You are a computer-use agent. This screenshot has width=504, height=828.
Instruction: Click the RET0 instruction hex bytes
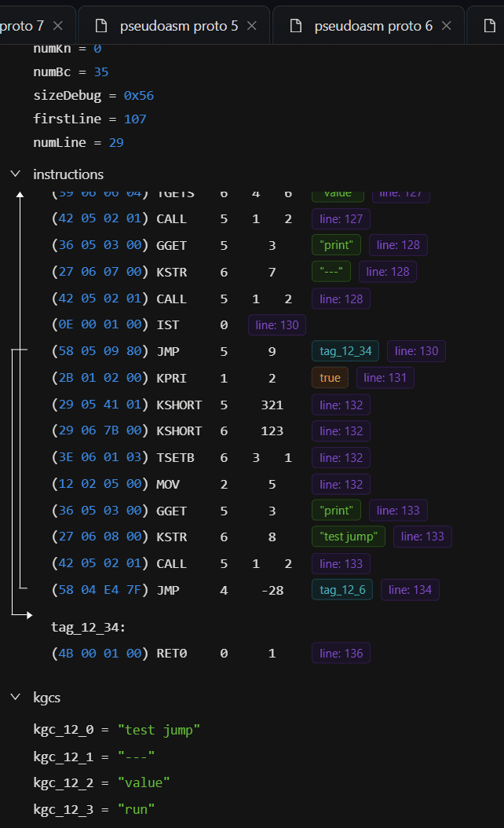100,653
